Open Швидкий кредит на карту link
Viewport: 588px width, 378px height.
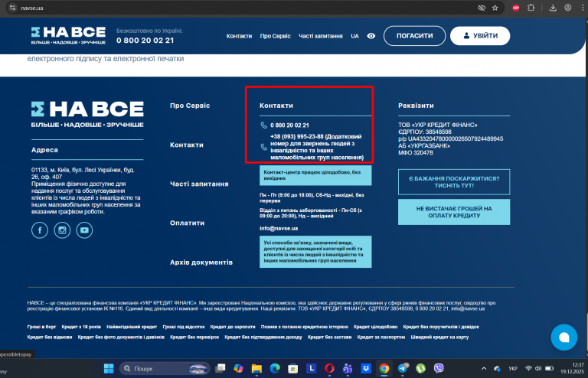click(439, 337)
